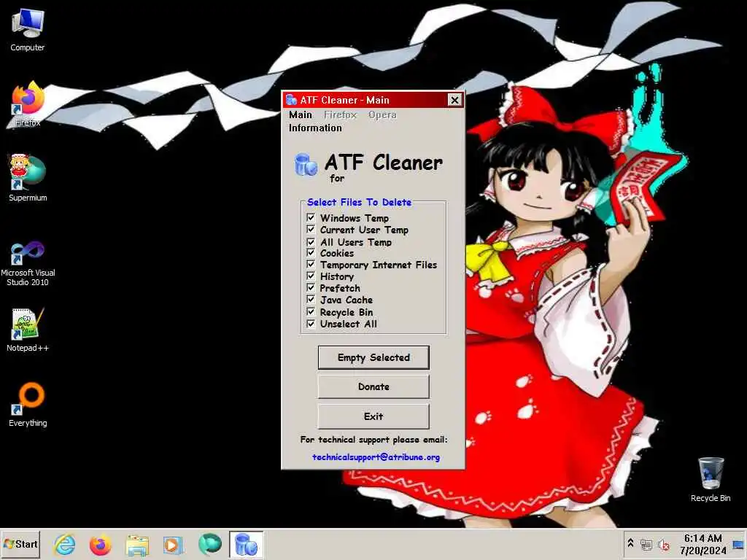Uncheck Temporary Internet Files checkbox
This screenshot has height=560, width=747.
pos(311,264)
